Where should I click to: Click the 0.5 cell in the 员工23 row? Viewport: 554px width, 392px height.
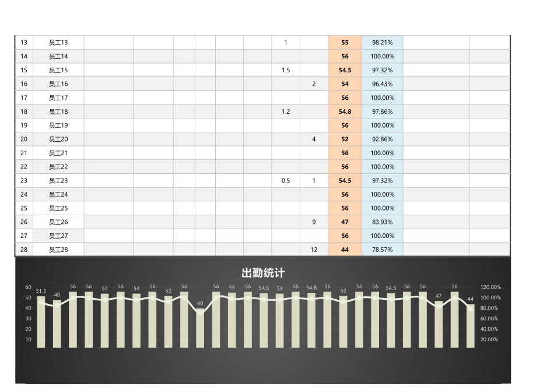[285, 180]
